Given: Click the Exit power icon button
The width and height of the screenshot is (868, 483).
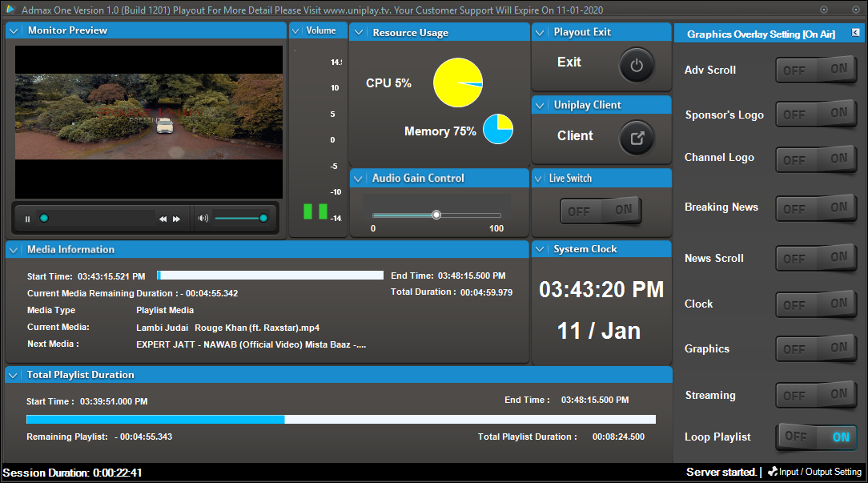Looking at the screenshot, I should 637,66.
